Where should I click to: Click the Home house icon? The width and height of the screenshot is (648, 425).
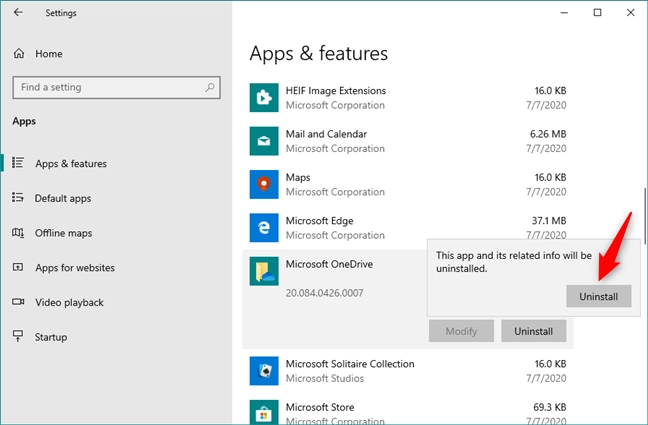tap(19, 53)
